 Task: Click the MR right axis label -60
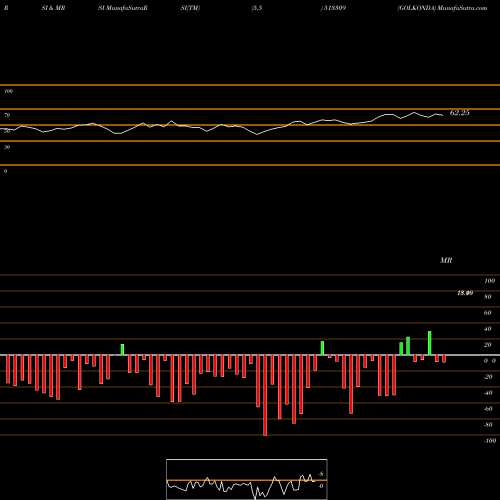click(488, 409)
